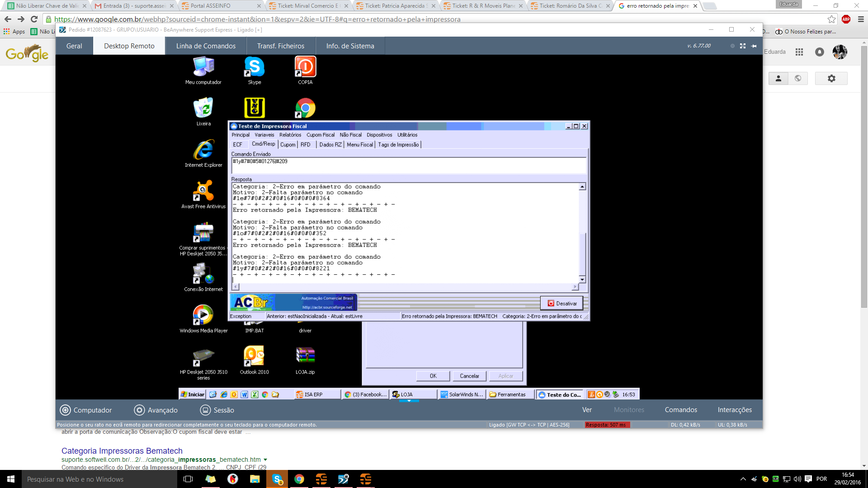The height and width of the screenshot is (488, 868).
Task: Select the Dados RZ tab
Action: pos(330,145)
